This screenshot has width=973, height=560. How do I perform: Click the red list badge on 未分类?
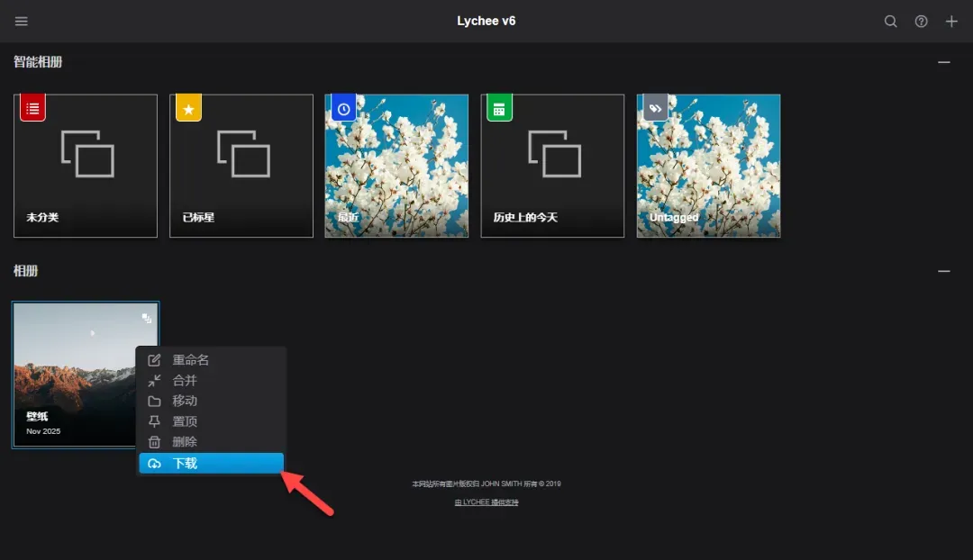33,109
